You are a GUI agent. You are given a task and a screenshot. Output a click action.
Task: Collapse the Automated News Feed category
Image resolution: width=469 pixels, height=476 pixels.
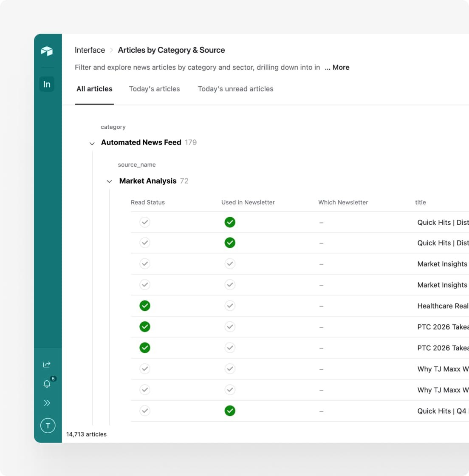[92, 143]
